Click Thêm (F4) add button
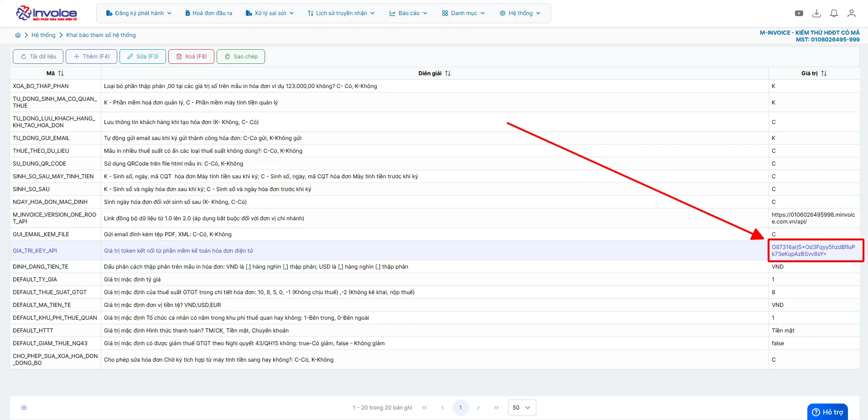This screenshot has height=420, width=868. tap(92, 57)
